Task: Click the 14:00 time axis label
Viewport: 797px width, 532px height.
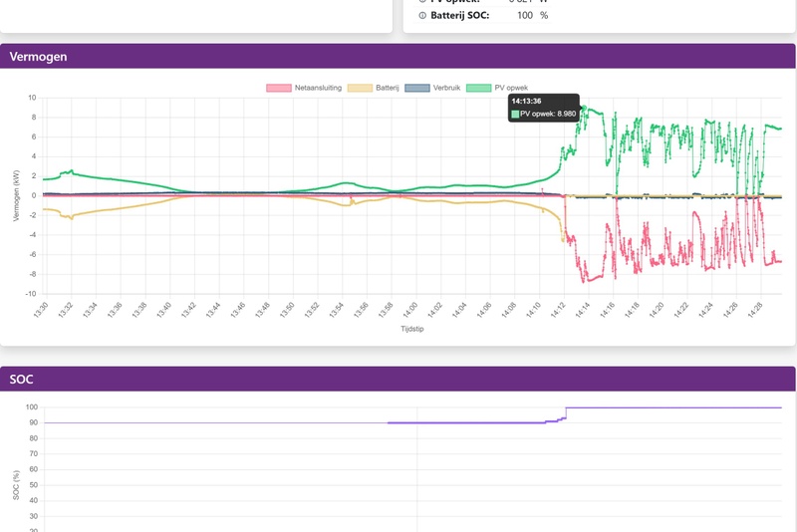Action: [409, 310]
